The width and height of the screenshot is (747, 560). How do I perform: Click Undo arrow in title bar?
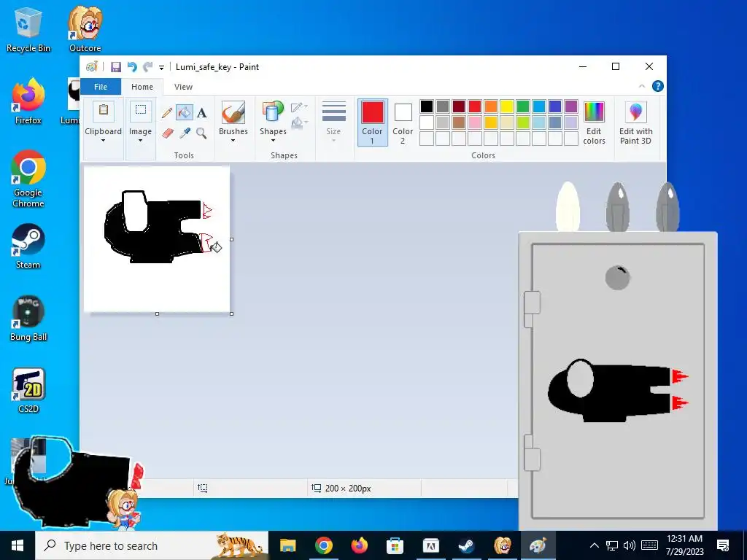pyautogui.click(x=132, y=67)
